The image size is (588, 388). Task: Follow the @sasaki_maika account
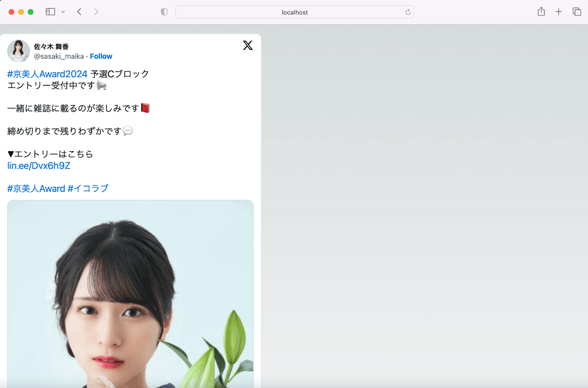(101, 56)
